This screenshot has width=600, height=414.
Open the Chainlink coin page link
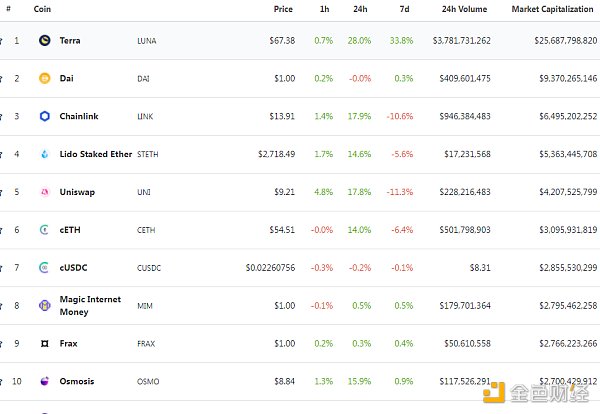pos(79,116)
